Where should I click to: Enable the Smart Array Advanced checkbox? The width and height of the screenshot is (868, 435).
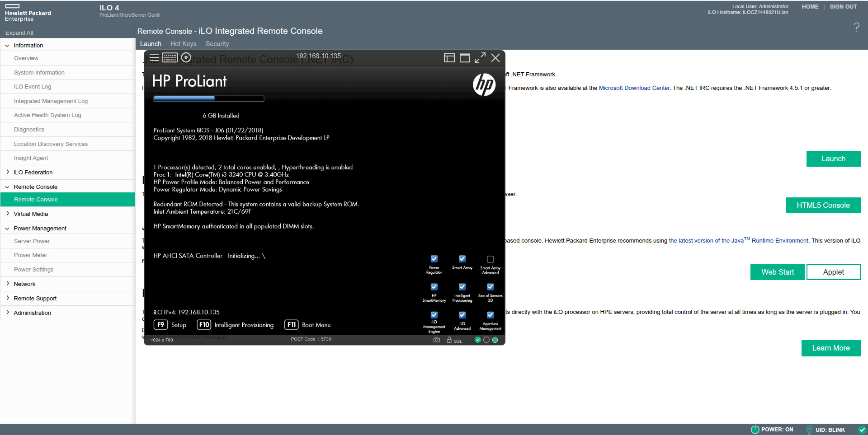click(x=490, y=259)
